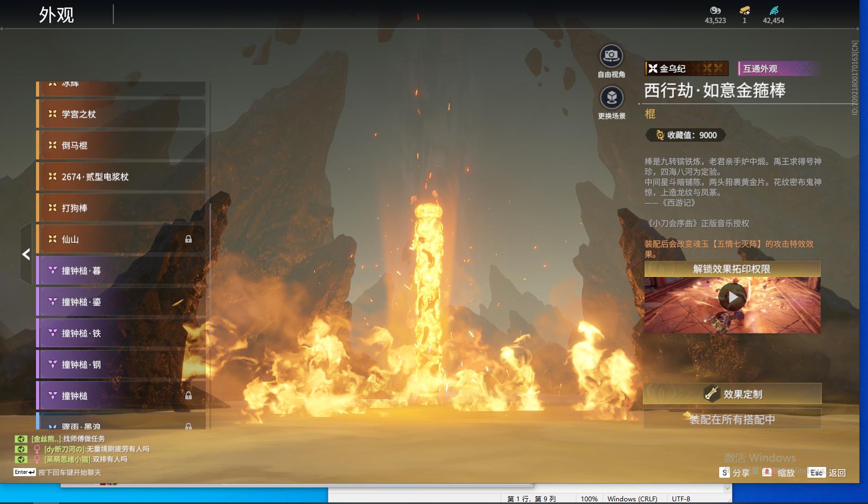The image size is (868, 504).
Task: Click the 解锁效果拓印权限 header
Action: (x=732, y=269)
